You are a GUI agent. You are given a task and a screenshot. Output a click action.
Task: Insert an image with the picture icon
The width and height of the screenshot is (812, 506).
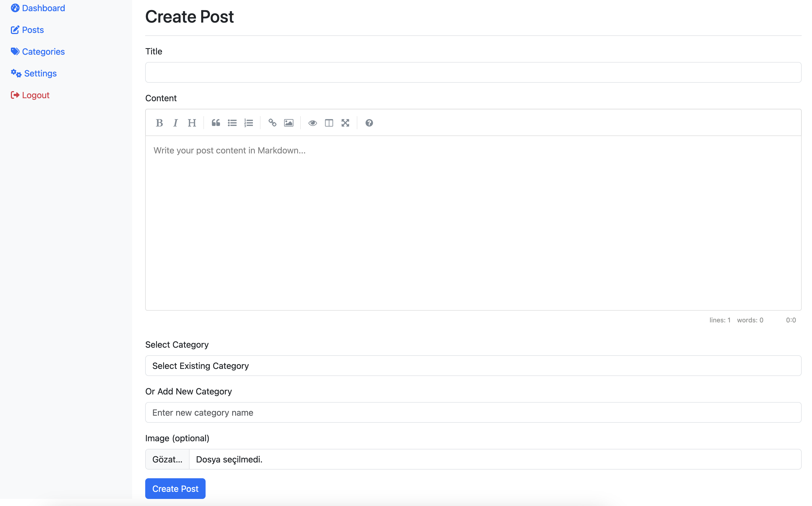tap(289, 123)
